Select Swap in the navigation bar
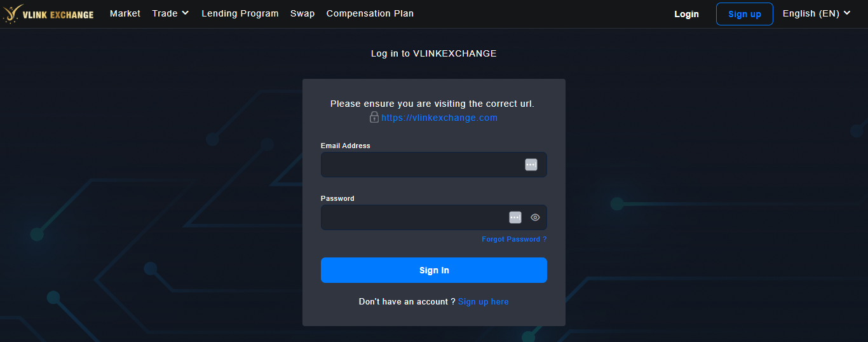 click(x=302, y=13)
